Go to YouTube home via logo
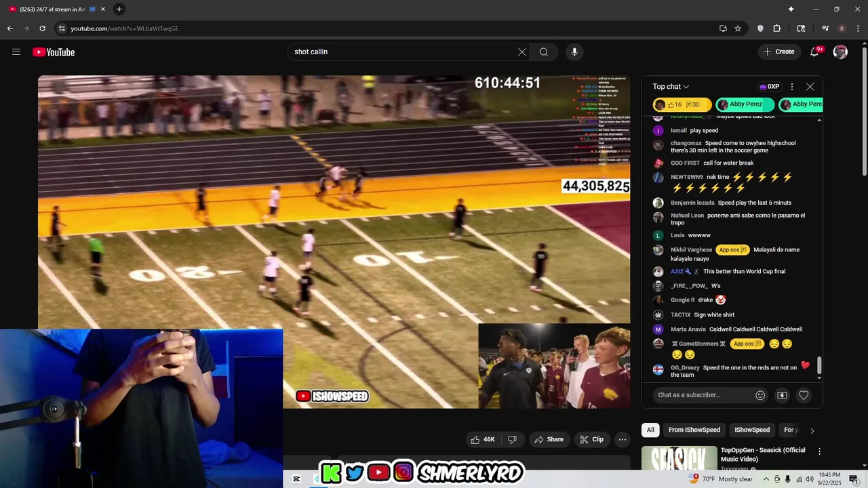 (x=54, y=52)
